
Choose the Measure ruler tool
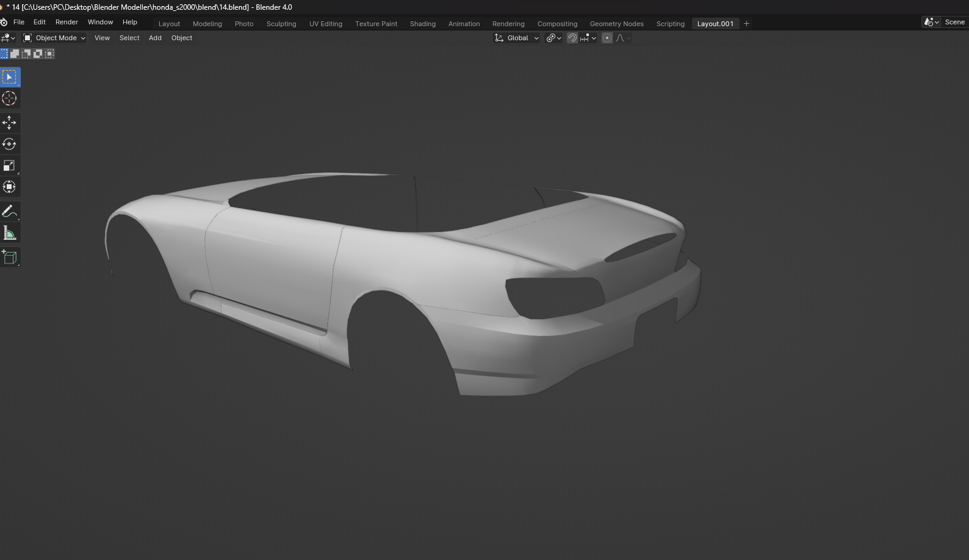[x=9, y=232]
